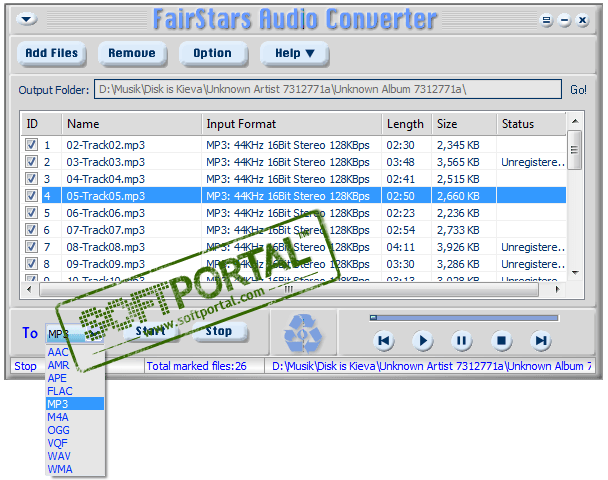Click the Output Folder path field
608x480 pixels.
tap(328, 89)
